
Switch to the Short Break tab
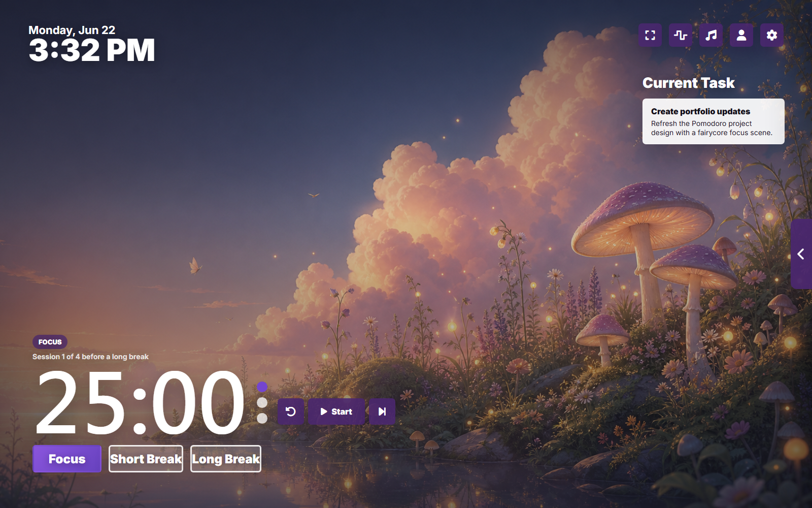(x=146, y=459)
